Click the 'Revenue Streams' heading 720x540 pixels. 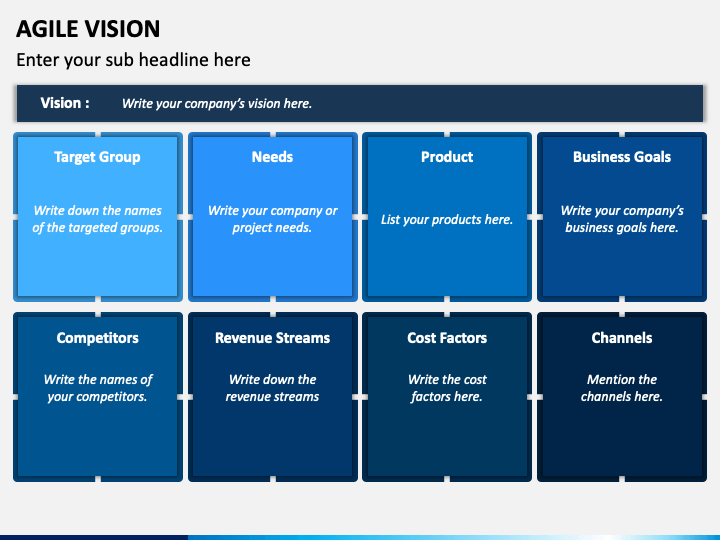272,338
